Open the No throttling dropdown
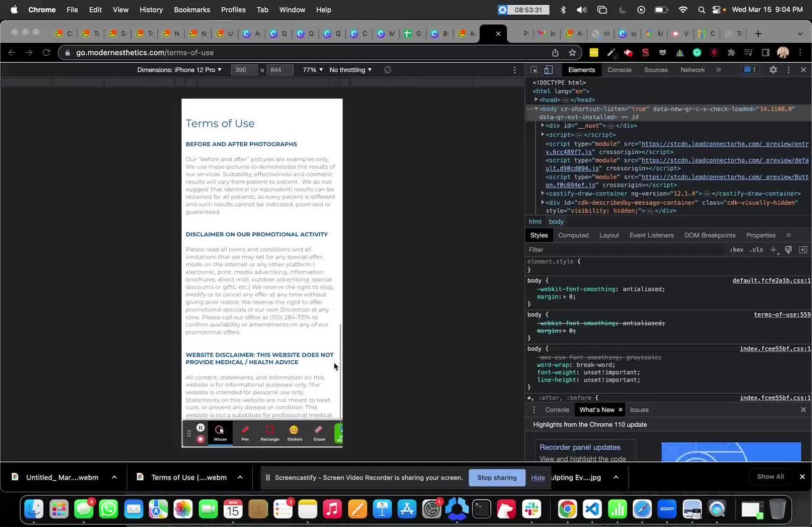The image size is (812, 527). click(x=351, y=69)
